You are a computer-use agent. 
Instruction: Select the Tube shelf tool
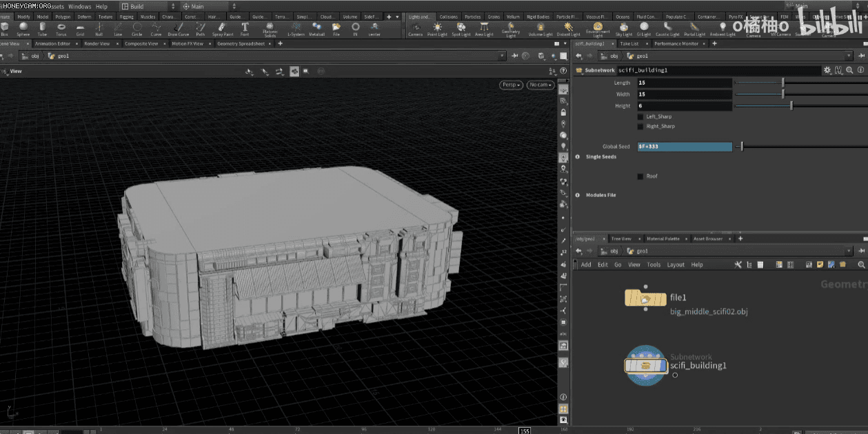(x=43, y=28)
